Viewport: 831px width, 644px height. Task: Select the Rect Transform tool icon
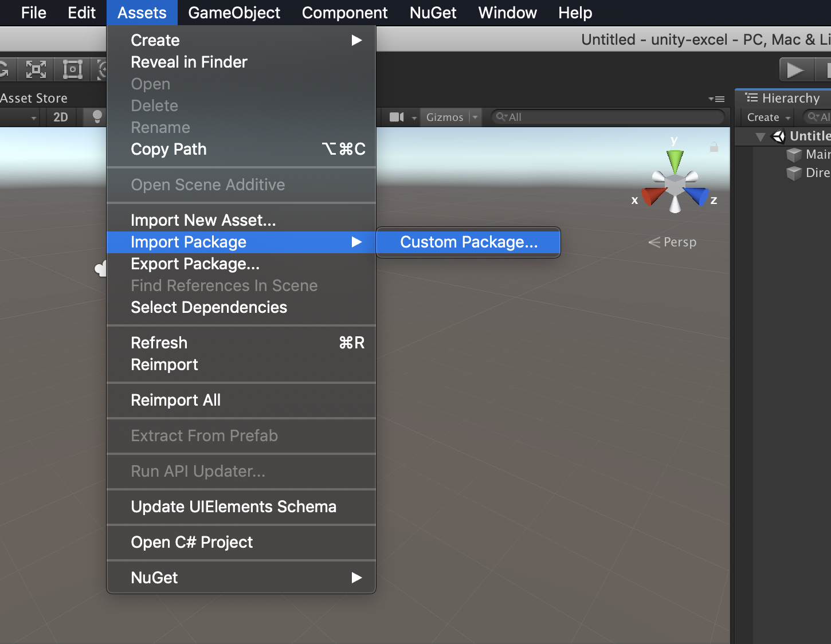[x=72, y=69]
